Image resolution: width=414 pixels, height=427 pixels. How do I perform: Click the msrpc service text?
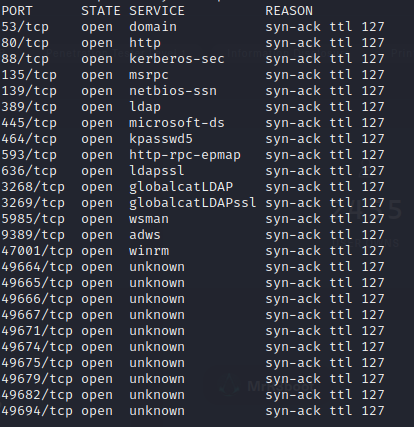tap(149, 75)
